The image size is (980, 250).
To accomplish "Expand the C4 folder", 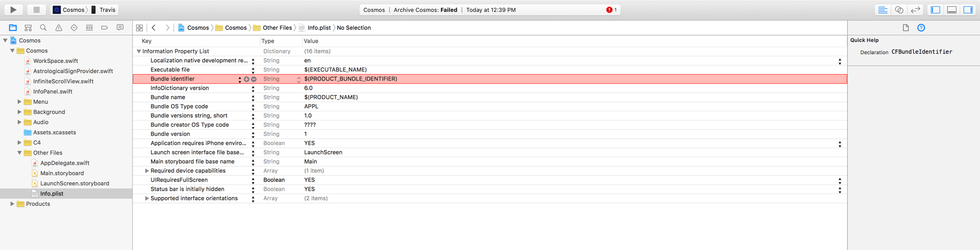I will (x=20, y=143).
